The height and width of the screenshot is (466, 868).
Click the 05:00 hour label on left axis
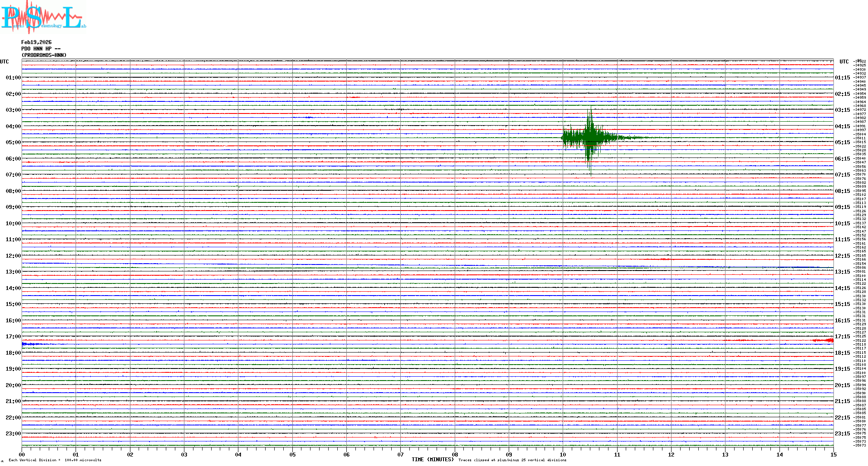click(13, 142)
